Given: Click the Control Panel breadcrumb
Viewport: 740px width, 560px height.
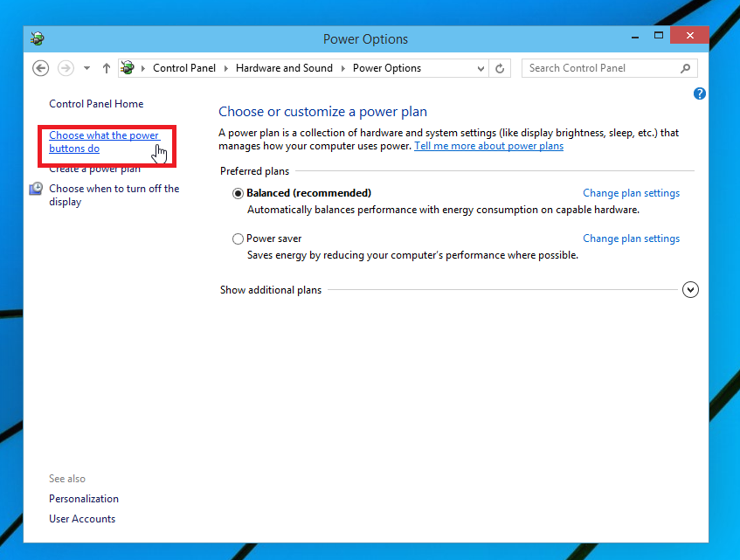Looking at the screenshot, I should [x=184, y=68].
